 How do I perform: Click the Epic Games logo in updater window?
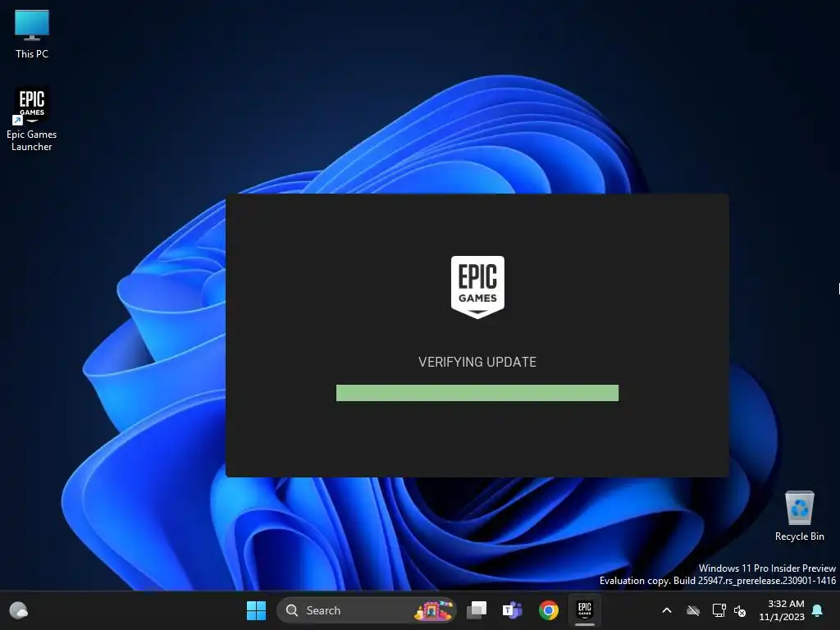[477, 286]
